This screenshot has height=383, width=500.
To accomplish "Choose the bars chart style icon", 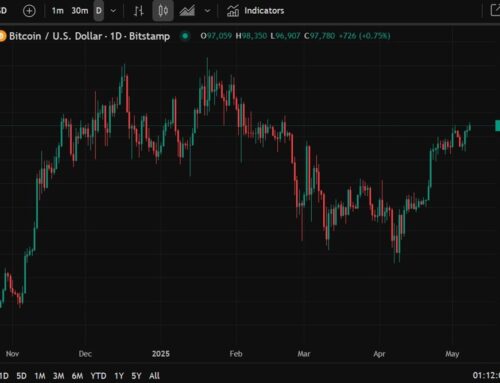I will tap(139, 11).
